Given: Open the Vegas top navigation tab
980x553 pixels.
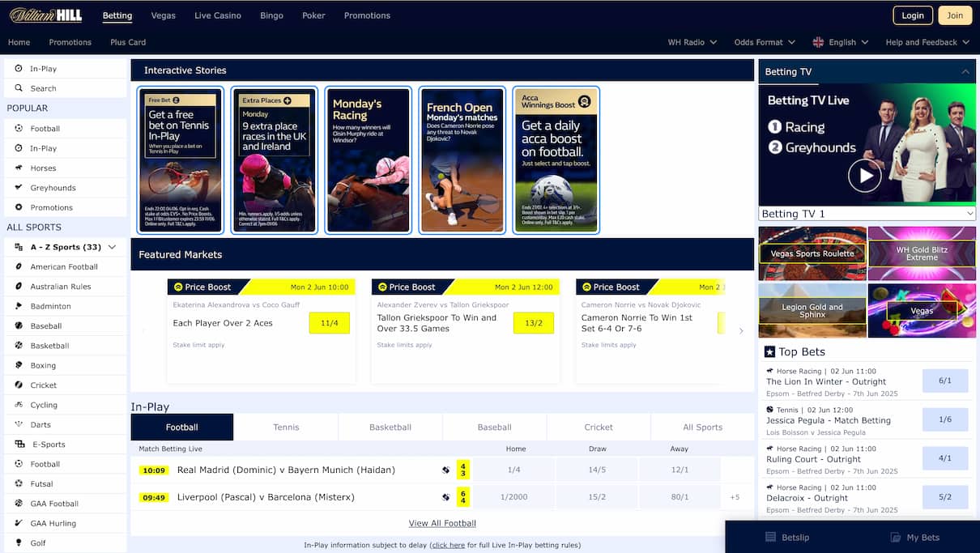Looking at the screenshot, I should 163,15.
